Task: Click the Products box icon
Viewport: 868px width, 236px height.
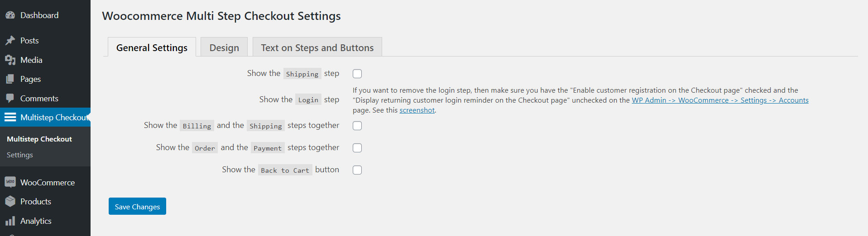Action: (10, 202)
